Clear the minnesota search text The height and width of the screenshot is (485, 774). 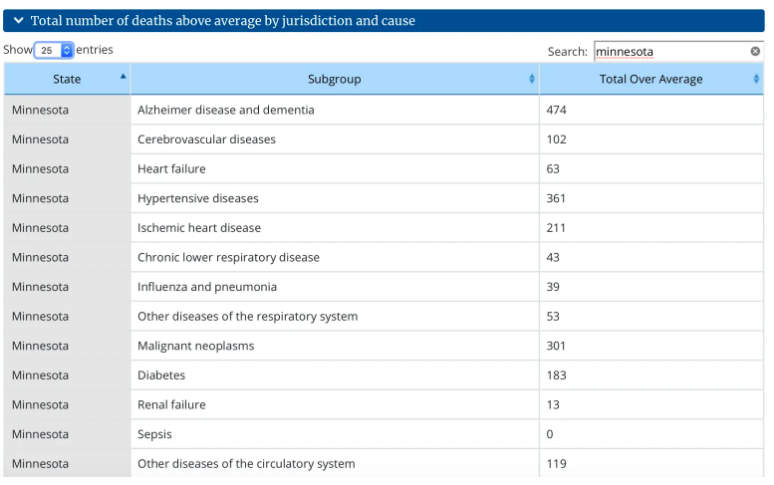pos(755,51)
